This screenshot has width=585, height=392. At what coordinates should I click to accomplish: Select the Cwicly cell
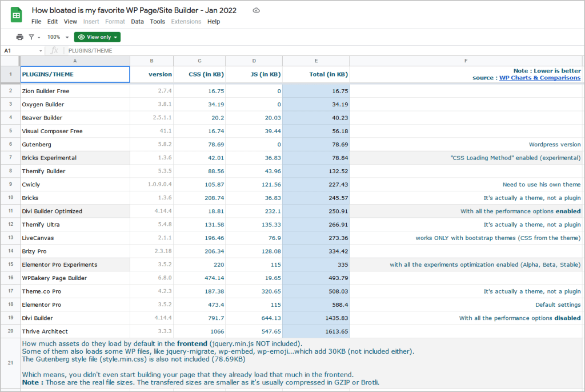(x=75, y=185)
